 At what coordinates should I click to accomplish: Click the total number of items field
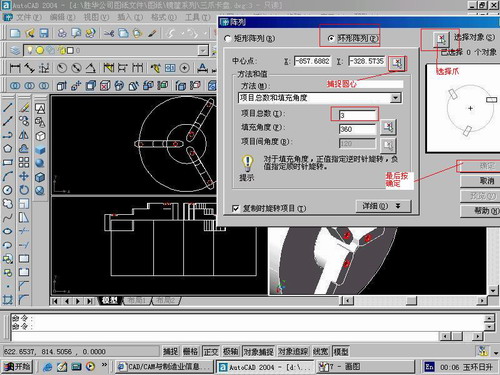coord(357,115)
